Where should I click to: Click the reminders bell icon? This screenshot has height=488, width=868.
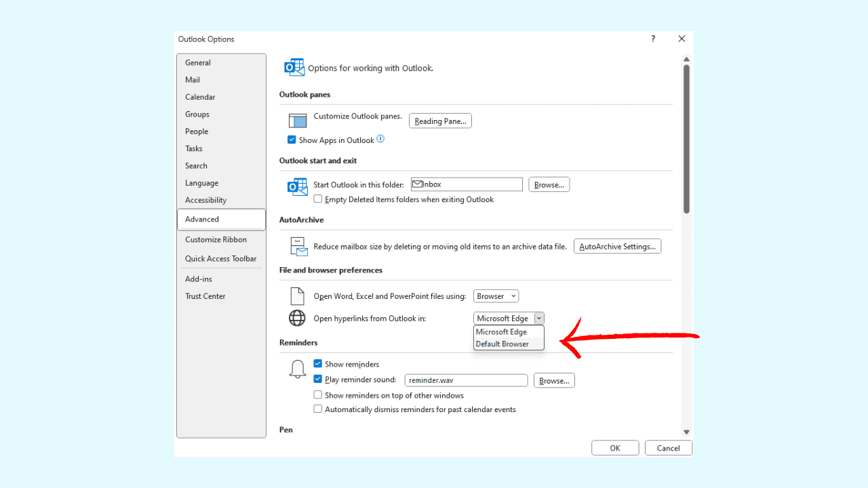click(297, 369)
